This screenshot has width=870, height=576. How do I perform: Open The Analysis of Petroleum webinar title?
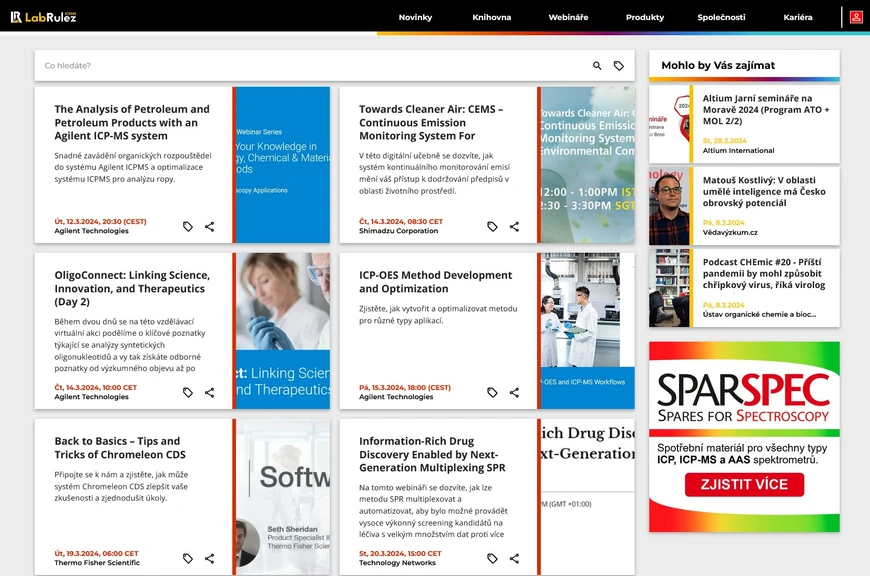132,123
